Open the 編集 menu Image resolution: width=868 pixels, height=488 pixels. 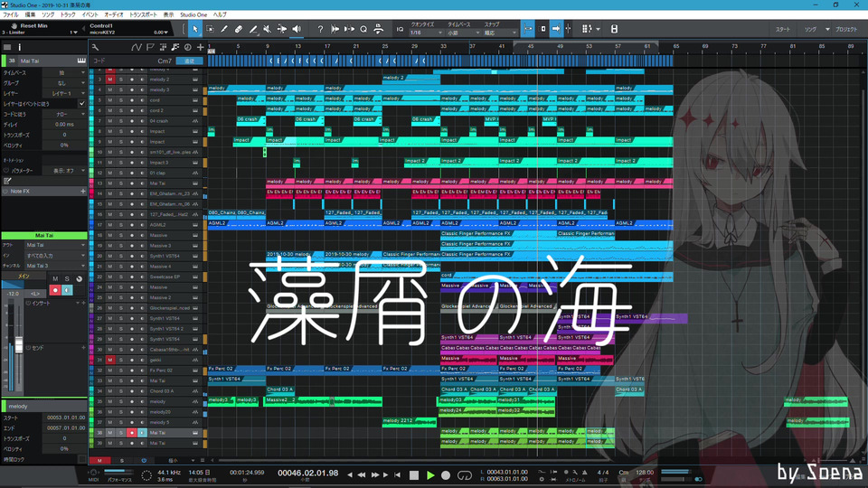(x=31, y=14)
